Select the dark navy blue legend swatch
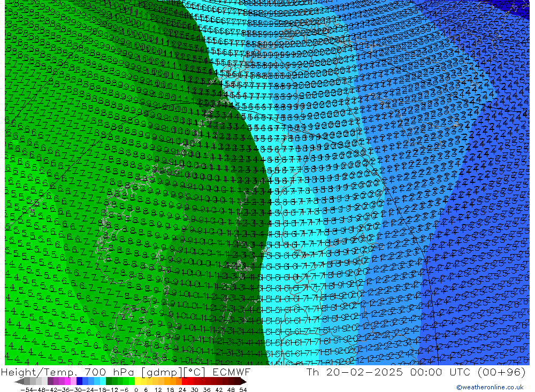The height and width of the screenshot is (392, 535). pyautogui.click(x=80, y=381)
